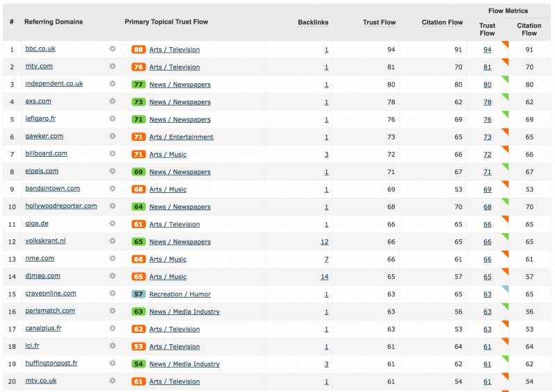
Task: Click the 12 backlinks count for volkskrant.nl
Action: point(325,242)
